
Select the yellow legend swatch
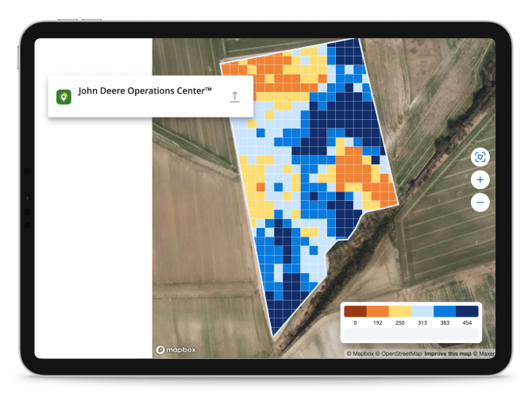[399, 311]
